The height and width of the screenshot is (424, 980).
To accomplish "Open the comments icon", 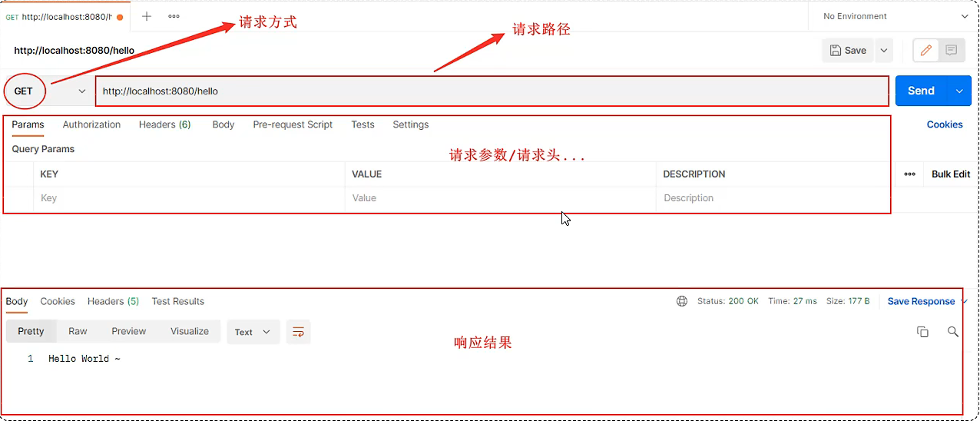I will click(951, 50).
